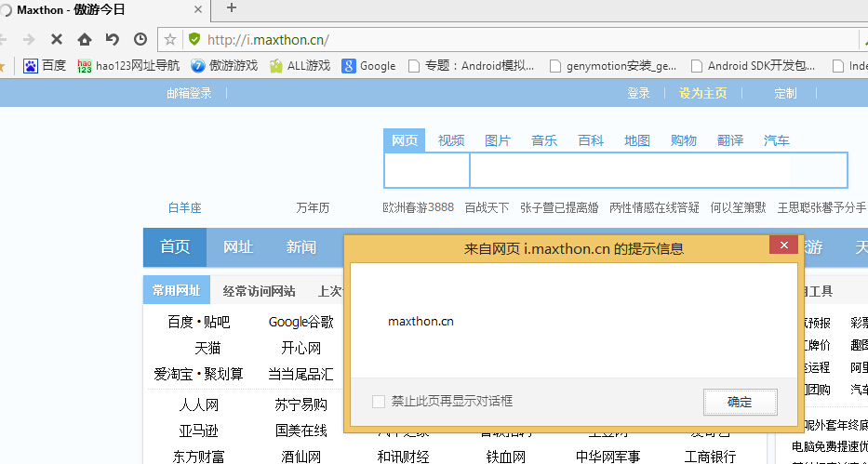Click the address bar URL field
The image size is (868, 464).
tap(509, 40)
